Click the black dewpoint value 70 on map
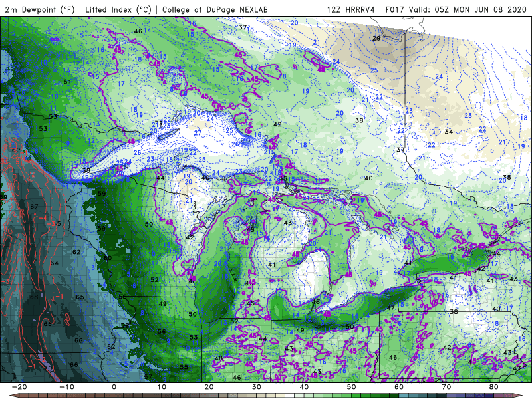532x399 pixels. tap(48, 368)
